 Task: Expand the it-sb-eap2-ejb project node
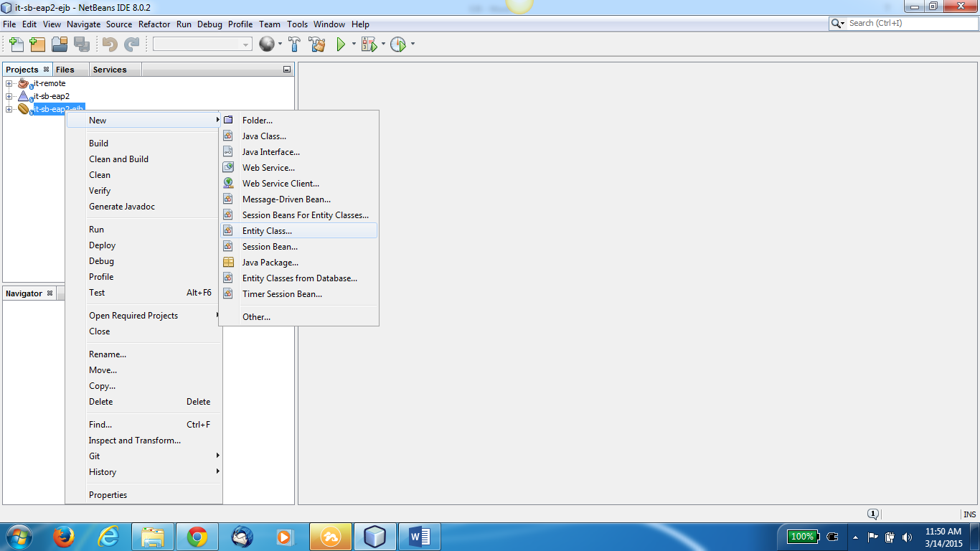point(9,109)
